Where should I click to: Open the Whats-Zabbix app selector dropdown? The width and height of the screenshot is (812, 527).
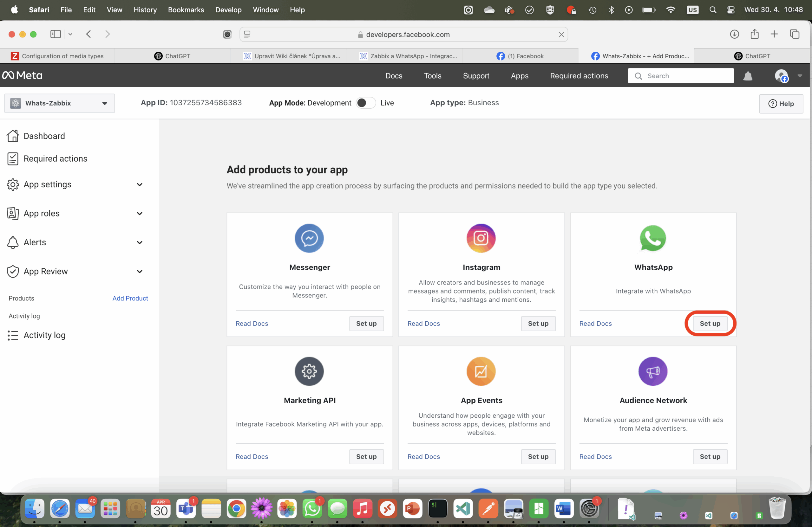tap(59, 103)
